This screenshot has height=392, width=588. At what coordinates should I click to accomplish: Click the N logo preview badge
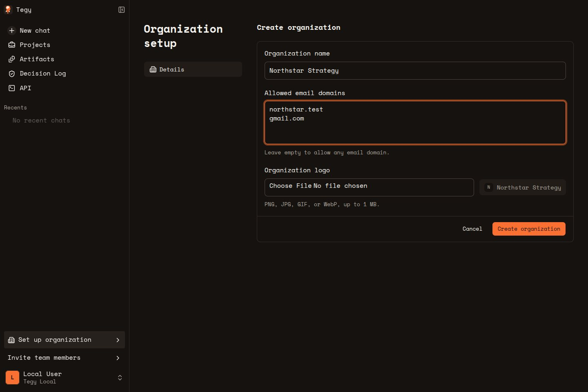point(488,187)
